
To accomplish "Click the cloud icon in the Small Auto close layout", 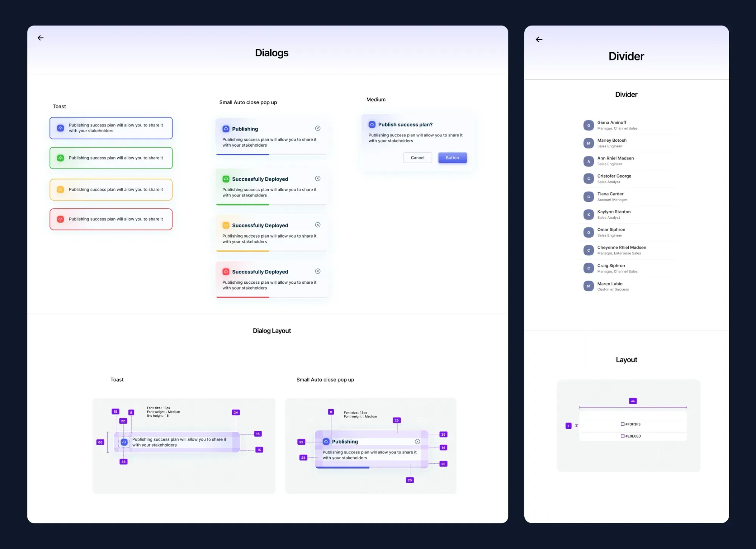I will pyautogui.click(x=325, y=441).
